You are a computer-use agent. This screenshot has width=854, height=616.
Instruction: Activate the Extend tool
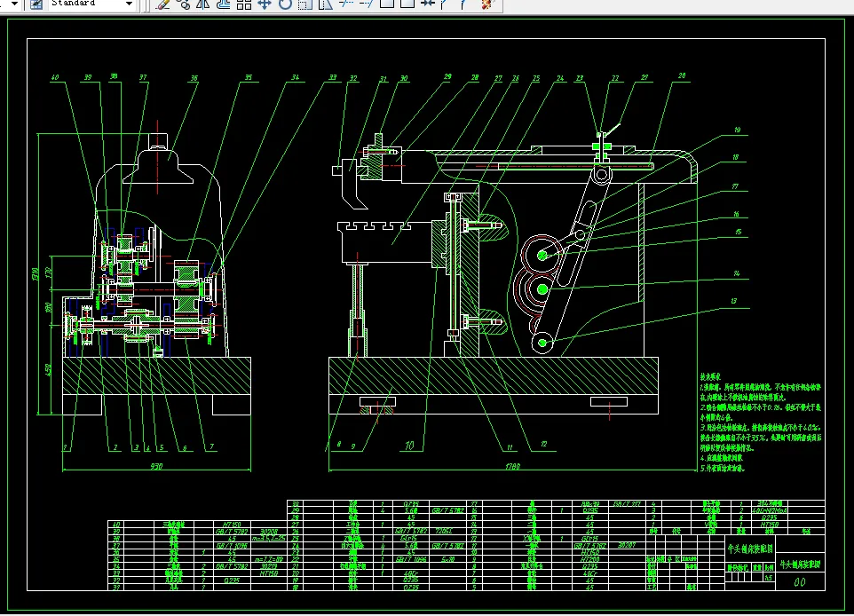click(367, 4)
